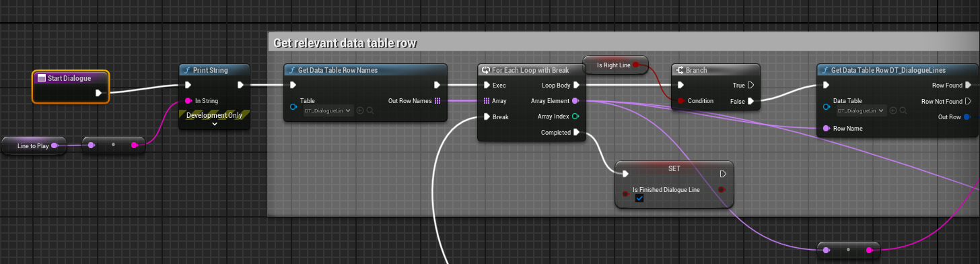Click the Out Row Names array pin
The image size is (980, 264).
[x=438, y=101]
